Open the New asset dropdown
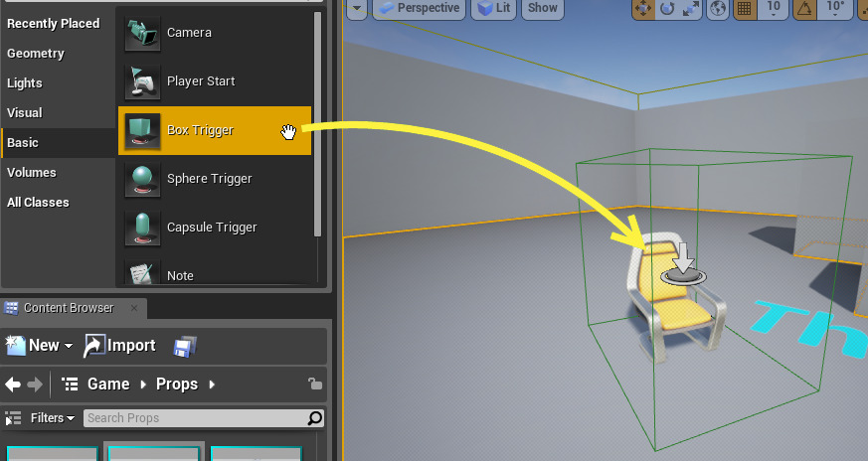The width and height of the screenshot is (868, 461). tap(40, 346)
